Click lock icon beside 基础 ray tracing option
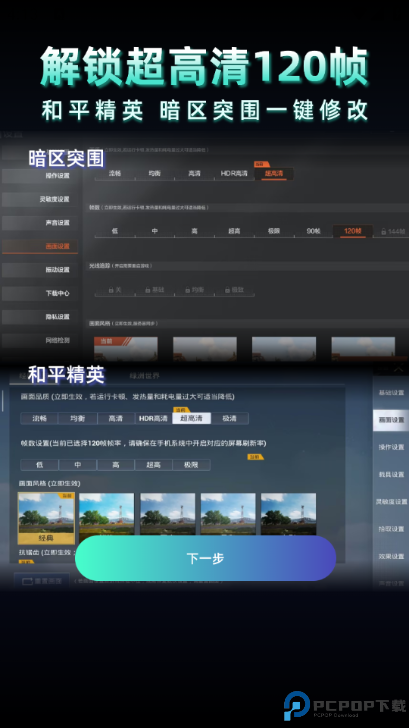 click(x=148, y=290)
